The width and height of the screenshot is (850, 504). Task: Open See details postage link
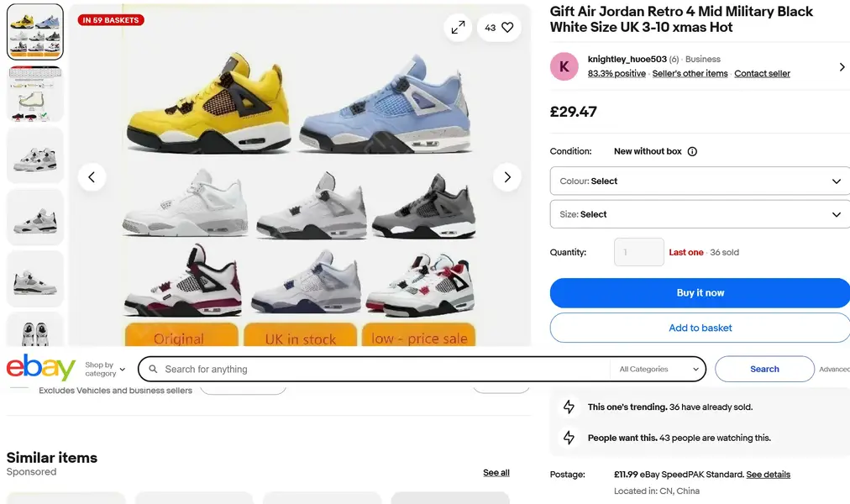pos(768,475)
